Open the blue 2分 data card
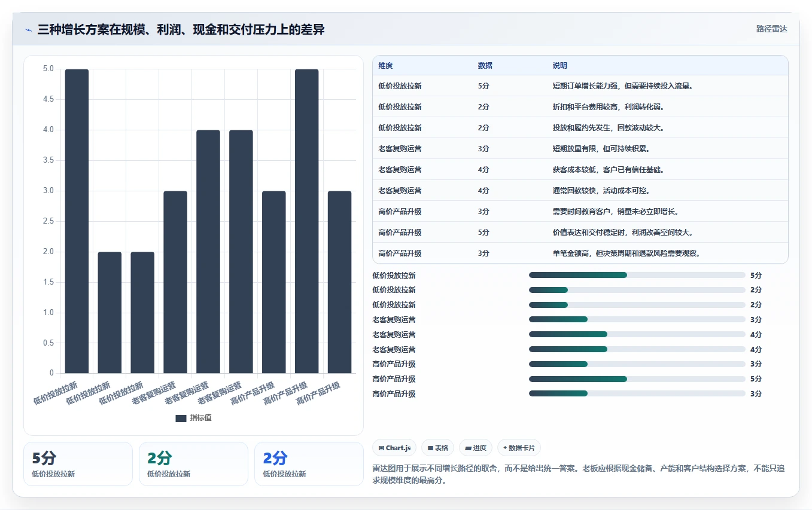 pyautogui.click(x=309, y=464)
